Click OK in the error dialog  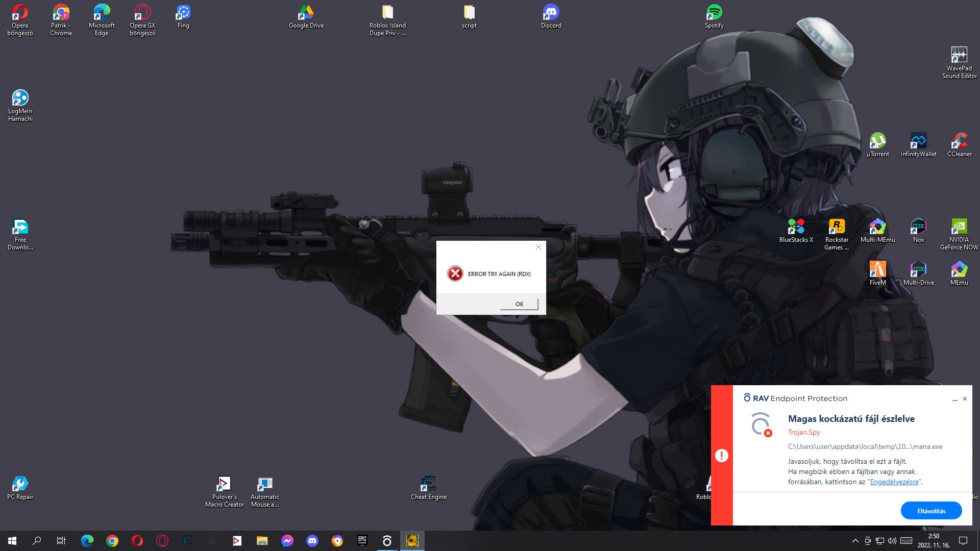point(519,304)
